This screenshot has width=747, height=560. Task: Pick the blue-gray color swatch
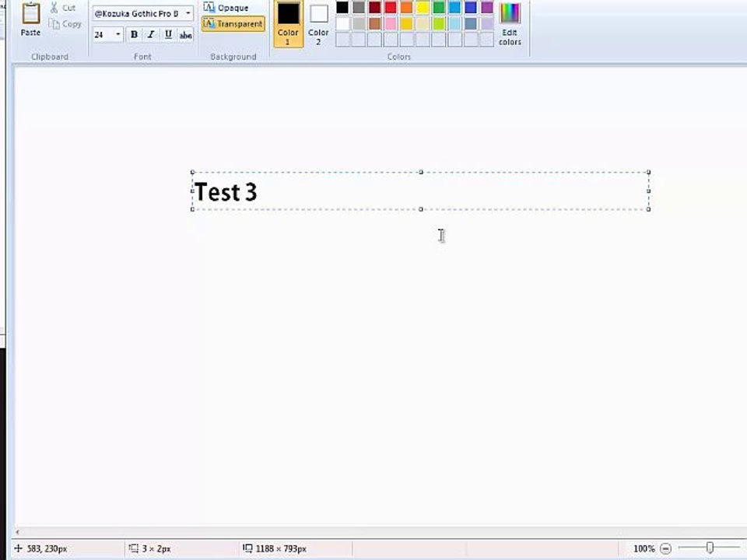(471, 23)
